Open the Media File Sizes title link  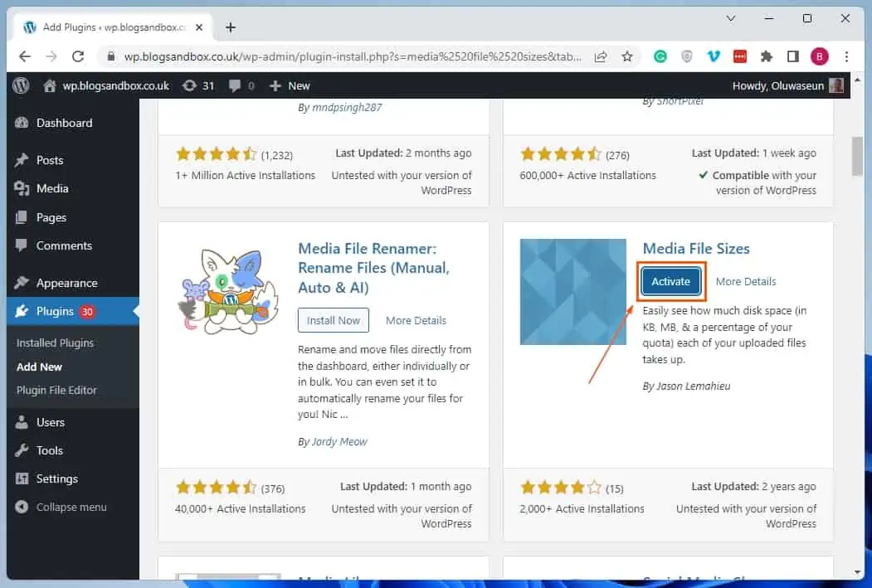[x=696, y=249]
